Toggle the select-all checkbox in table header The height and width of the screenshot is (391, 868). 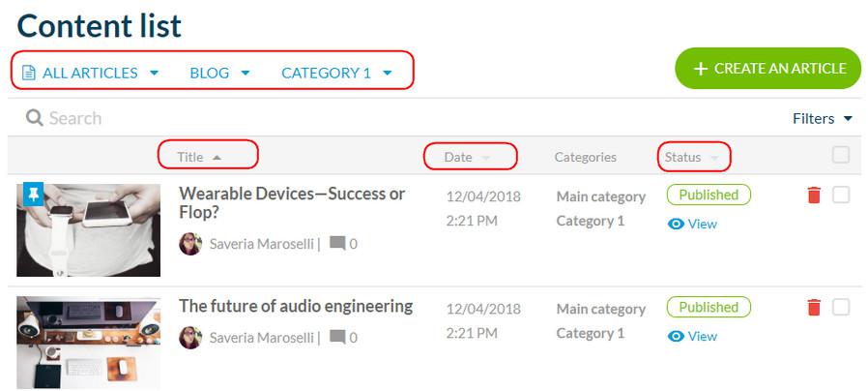(x=840, y=155)
